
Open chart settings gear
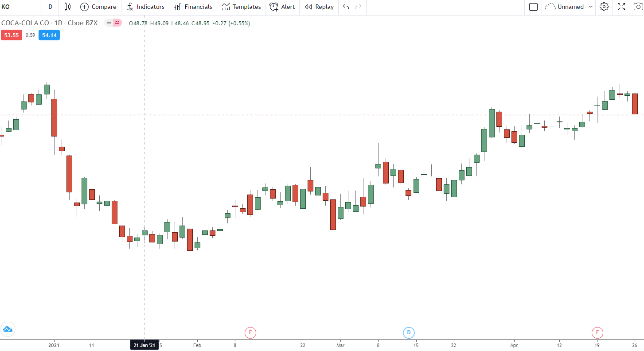pyautogui.click(x=604, y=7)
